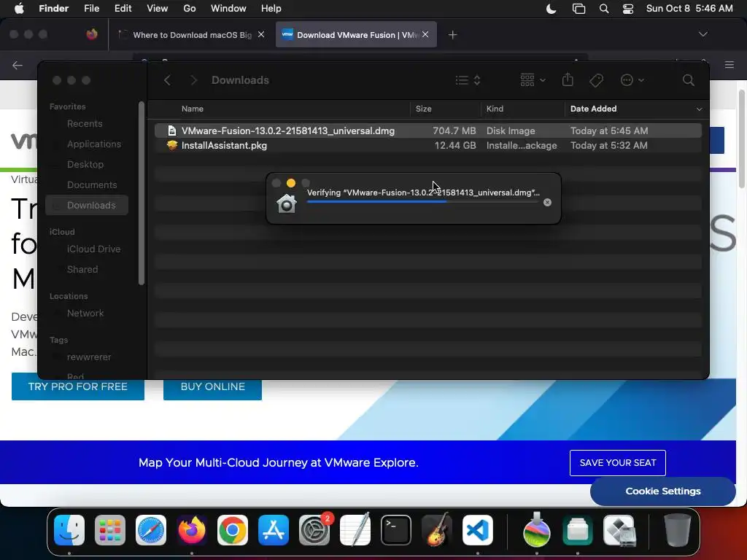Image resolution: width=747 pixels, height=560 pixels.
Task: Select VMware-Fusion-13.0.2 dmg file
Action: click(427, 131)
